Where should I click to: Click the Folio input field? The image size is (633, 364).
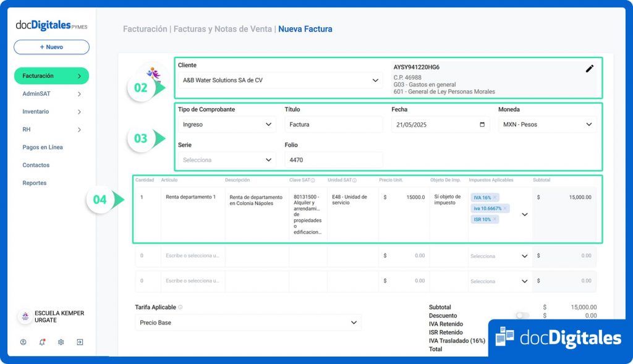tap(333, 159)
